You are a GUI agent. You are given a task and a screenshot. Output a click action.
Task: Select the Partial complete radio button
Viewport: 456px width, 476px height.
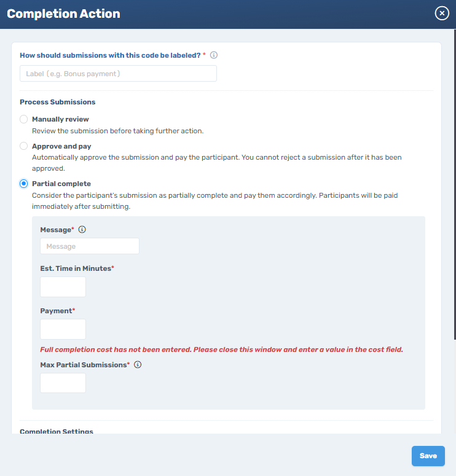pos(24,184)
